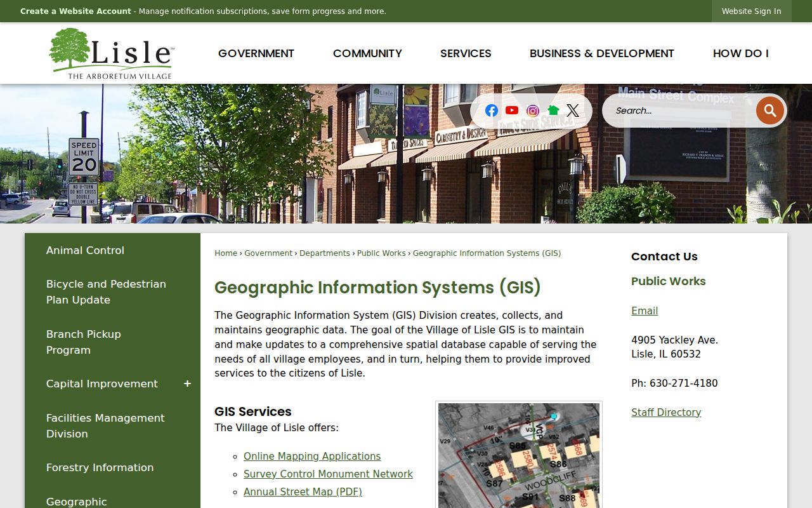The height and width of the screenshot is (508, 812).
Task: Go to Home in the breadcrumb
Action: coord(226,253)
